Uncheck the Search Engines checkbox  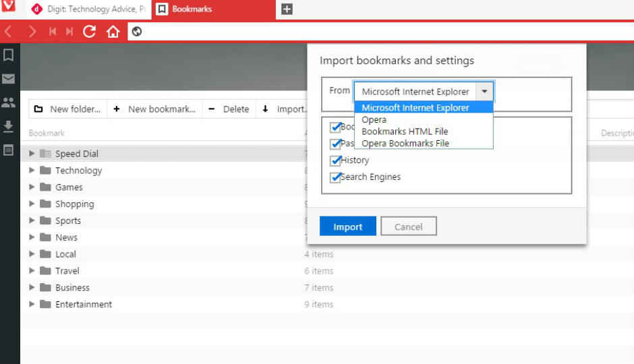[x=335, y=177]
